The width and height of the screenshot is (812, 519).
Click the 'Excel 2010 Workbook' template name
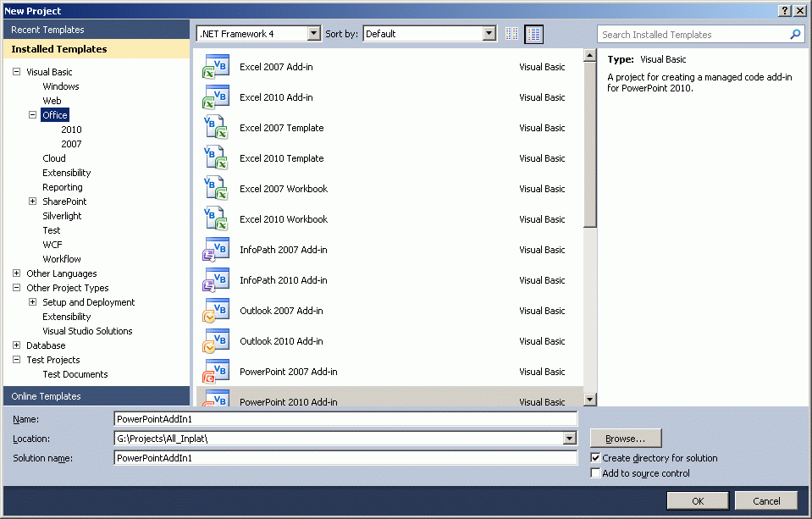[x=284, y=219]
